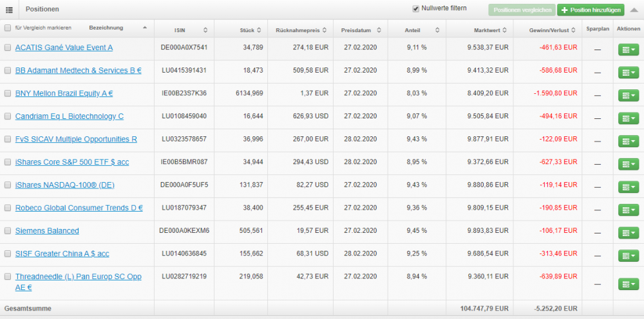Select the Siemens Balanced row checkbox
The image size is (644, 319).
pos(7,231)
